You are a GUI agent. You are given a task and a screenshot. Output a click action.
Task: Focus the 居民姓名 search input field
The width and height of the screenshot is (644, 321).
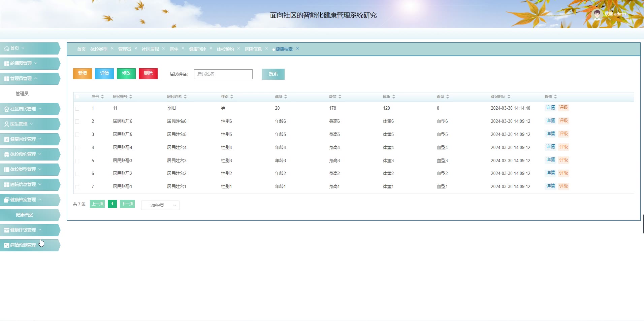tap(223, 74)
